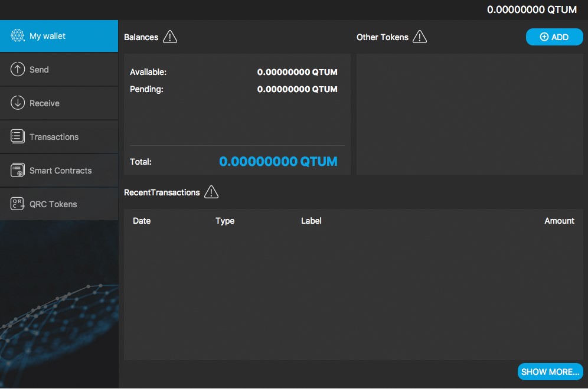Image resolution: width=588 pixels, height=389 pixels.
Task: Click the RecentTransactions heading
Action: pyautogui.click(x=162, y=192)
